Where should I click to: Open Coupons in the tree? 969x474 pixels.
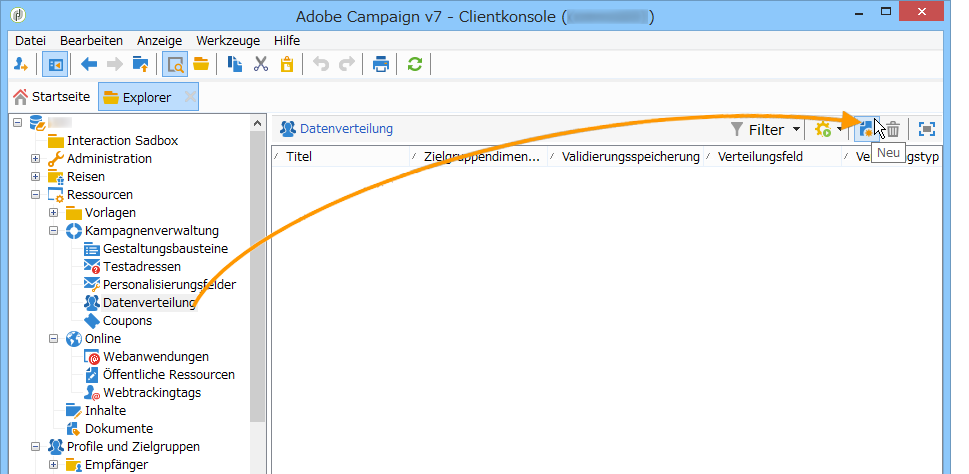(127, 321)
